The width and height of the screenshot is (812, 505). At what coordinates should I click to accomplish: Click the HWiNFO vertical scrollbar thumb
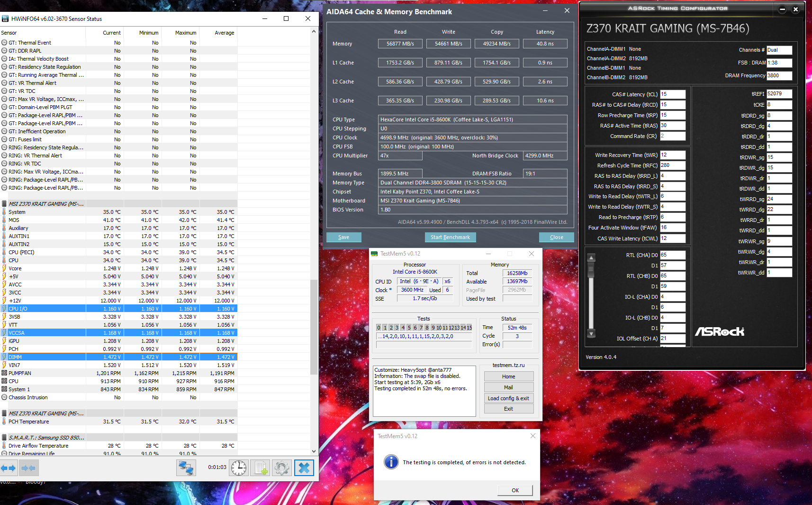pos(314,327)
